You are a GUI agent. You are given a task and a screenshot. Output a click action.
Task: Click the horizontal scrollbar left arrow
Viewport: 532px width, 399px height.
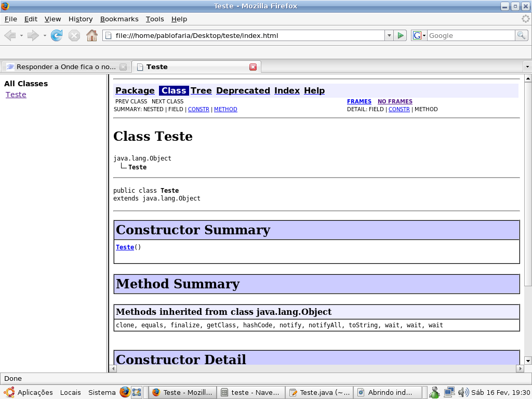pyautogui.click(x=113, y=368)
